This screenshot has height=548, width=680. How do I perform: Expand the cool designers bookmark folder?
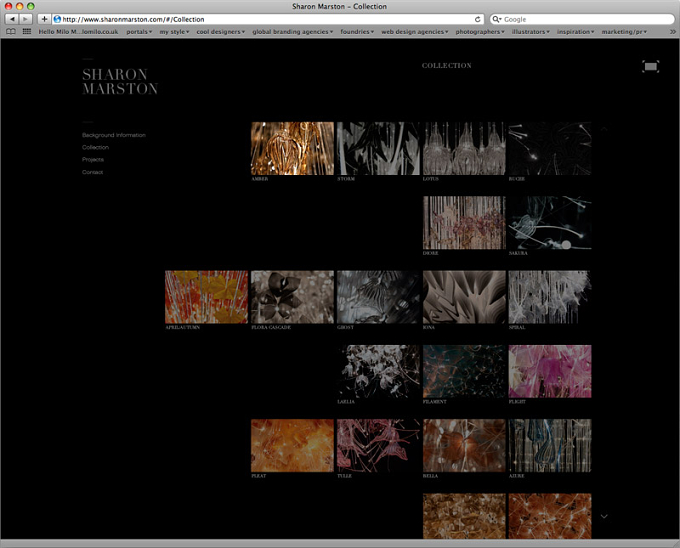click(220, 32)
